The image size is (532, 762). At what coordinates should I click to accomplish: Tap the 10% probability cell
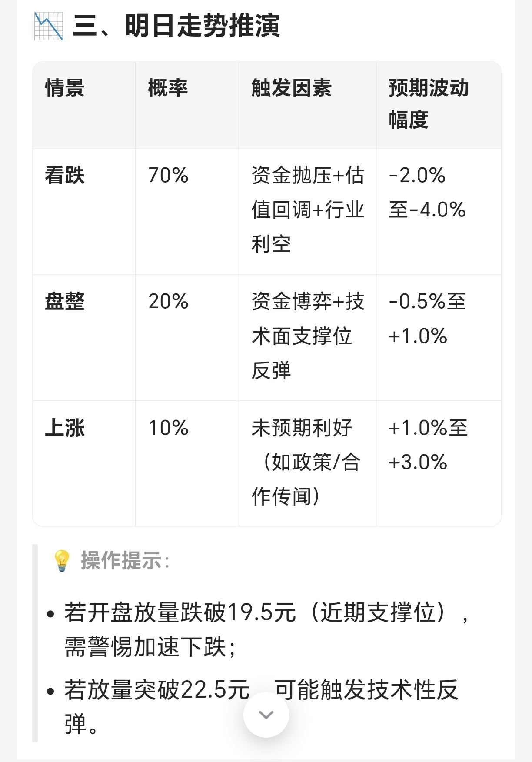pos(168,428)
